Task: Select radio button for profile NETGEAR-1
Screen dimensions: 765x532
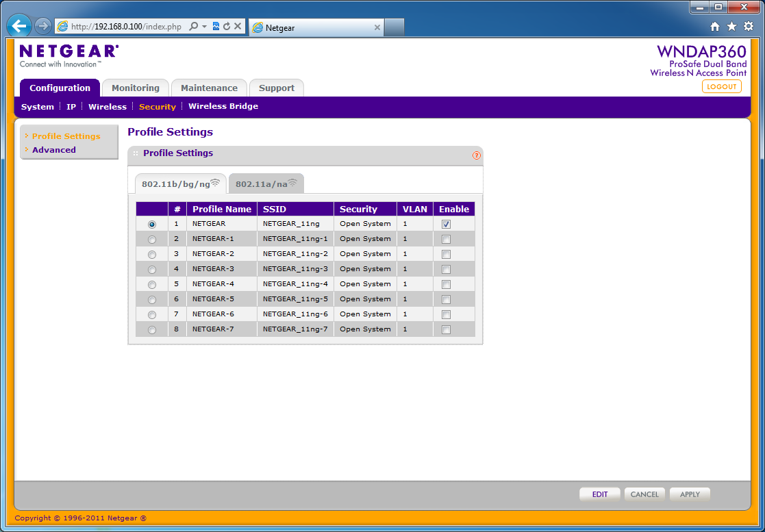Action: point(152,240)
